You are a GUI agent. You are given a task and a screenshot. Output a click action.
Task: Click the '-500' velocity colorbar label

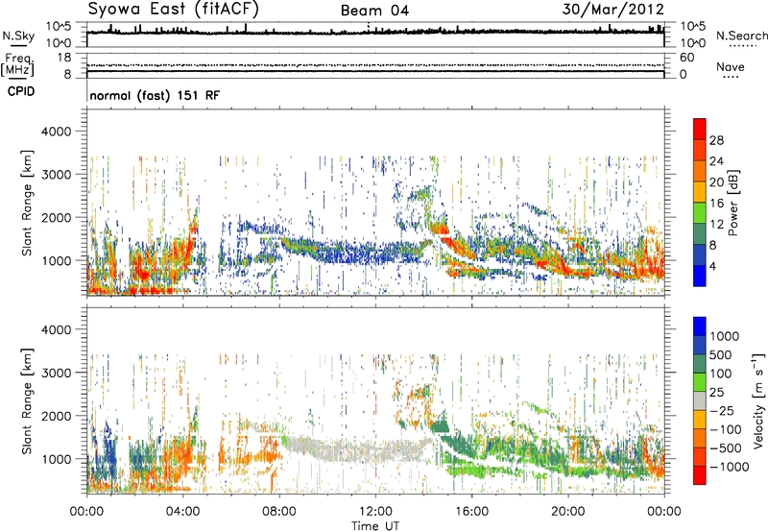click(x=726, y=448)
